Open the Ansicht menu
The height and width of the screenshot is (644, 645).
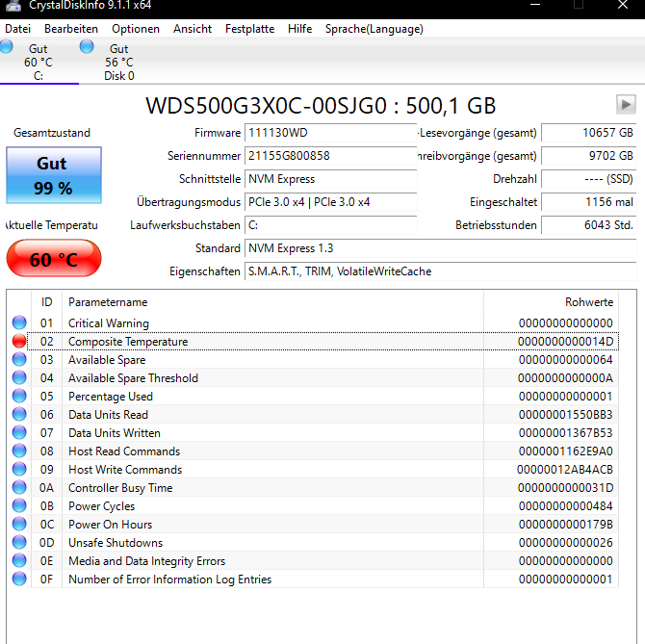(193, 29)
